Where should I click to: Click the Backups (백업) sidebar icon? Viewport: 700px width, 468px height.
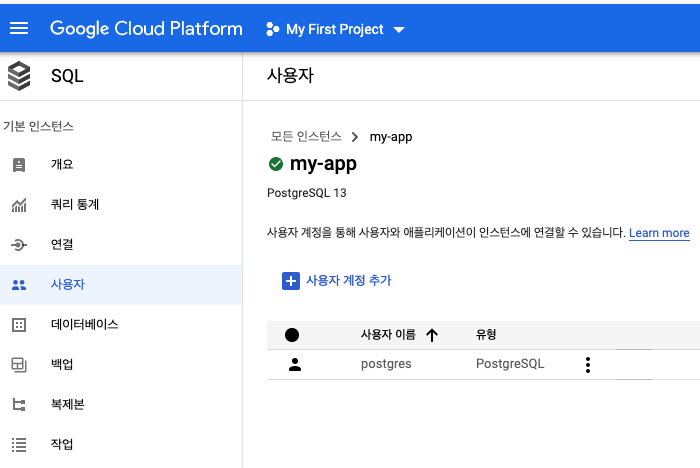tap(19, 365)
